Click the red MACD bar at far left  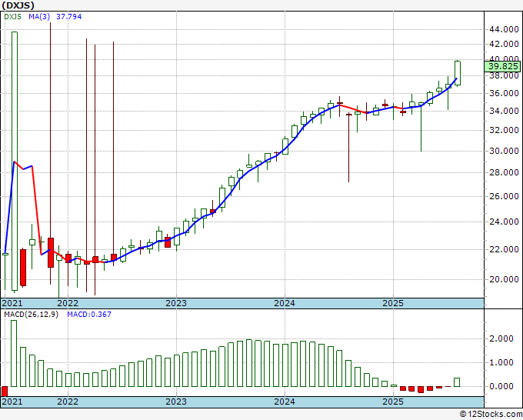pyautogui.click(x=5, y=392)
